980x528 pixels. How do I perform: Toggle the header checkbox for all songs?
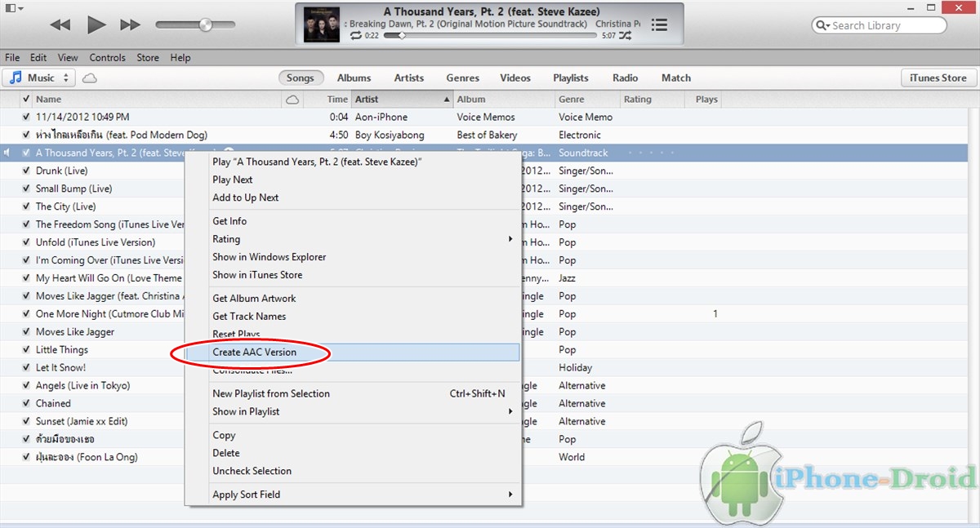click(26, 100)
